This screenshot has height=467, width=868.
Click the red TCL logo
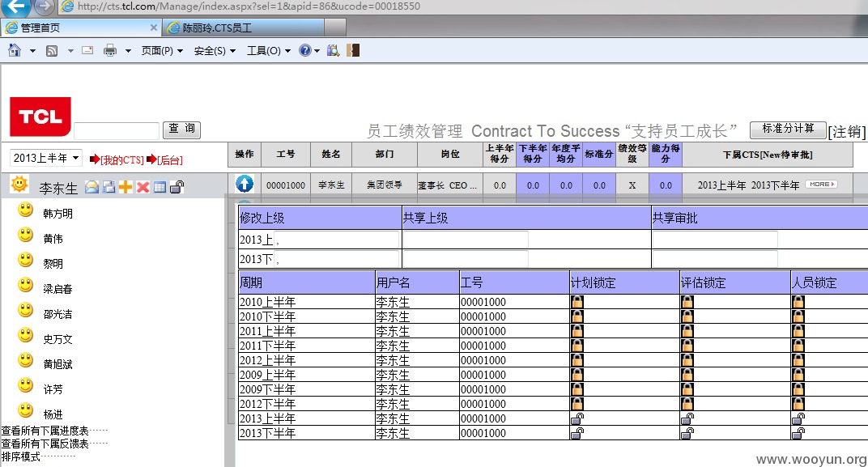(x=40, y=117)
